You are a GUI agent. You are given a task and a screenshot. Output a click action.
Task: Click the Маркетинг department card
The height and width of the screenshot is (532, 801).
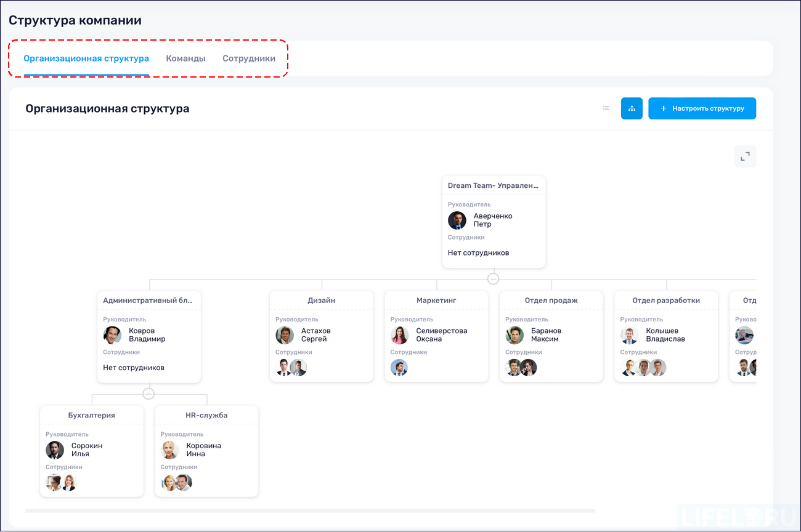click(x=436, y=300)
